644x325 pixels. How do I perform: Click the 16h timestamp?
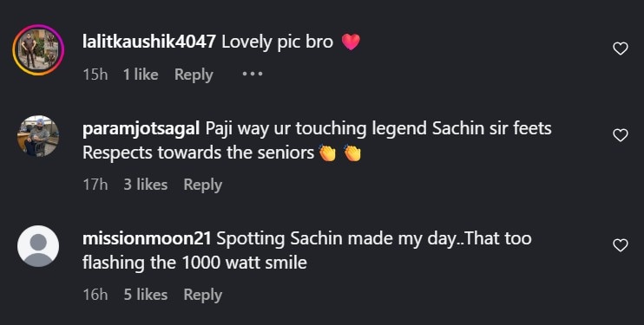[x=95, y=295]
